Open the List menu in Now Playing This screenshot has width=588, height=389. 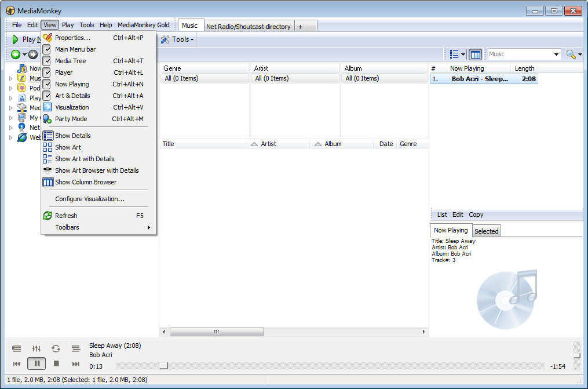[442, 215]
